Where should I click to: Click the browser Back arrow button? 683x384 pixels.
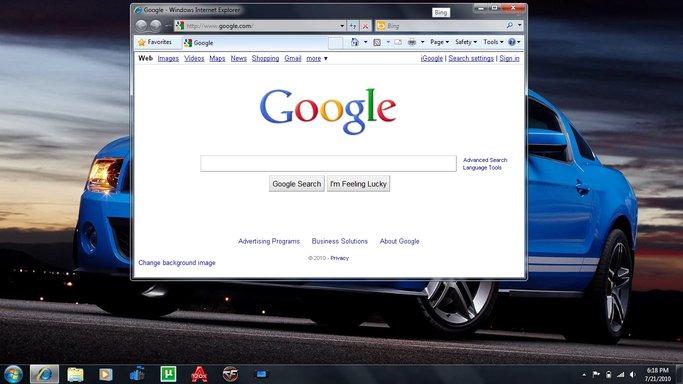(x=141, y=26)
